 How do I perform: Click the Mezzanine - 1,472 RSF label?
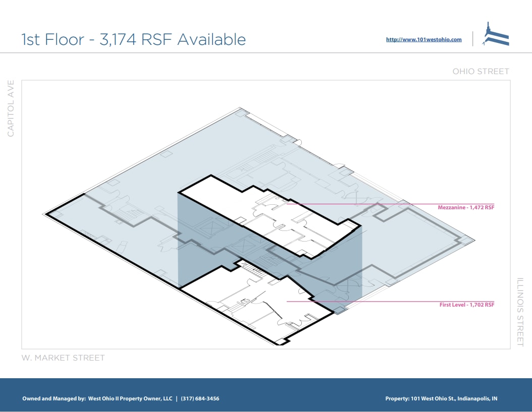pyautogui.click(x=466, y=207)
